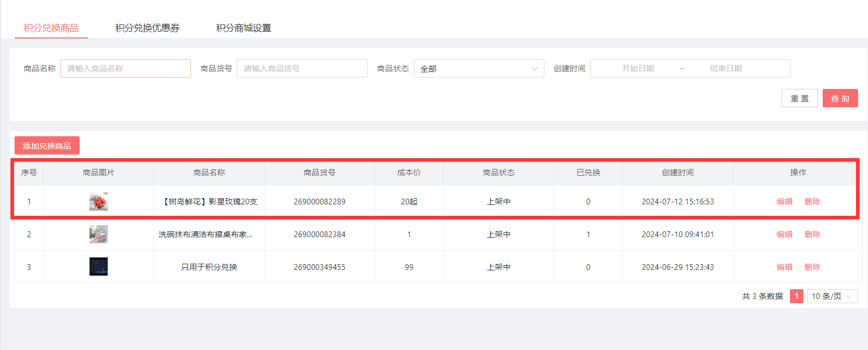Viewport: 868px width, 350px height.
Task: Open the dark product image in row 3
Action: (x=98, y=267)
